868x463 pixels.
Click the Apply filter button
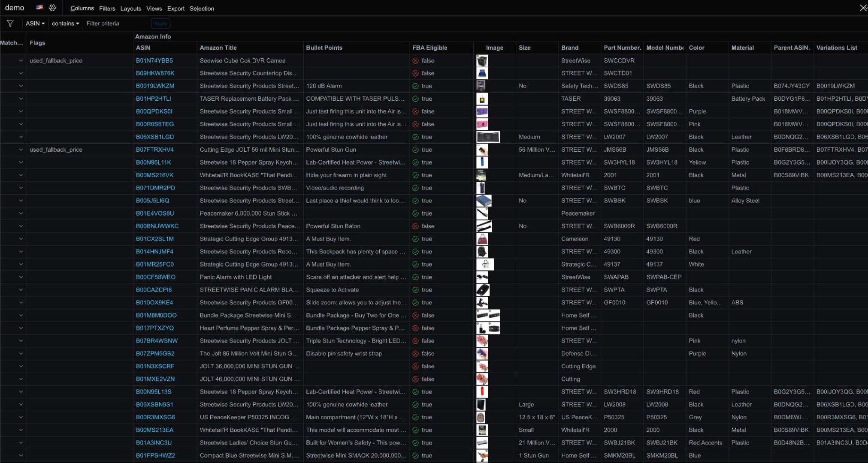(x=160, y=23)
